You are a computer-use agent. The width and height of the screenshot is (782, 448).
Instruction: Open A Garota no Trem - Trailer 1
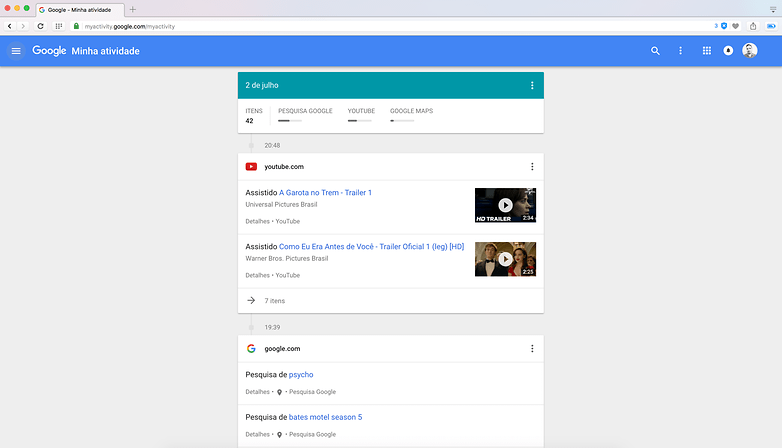(325, 193)
